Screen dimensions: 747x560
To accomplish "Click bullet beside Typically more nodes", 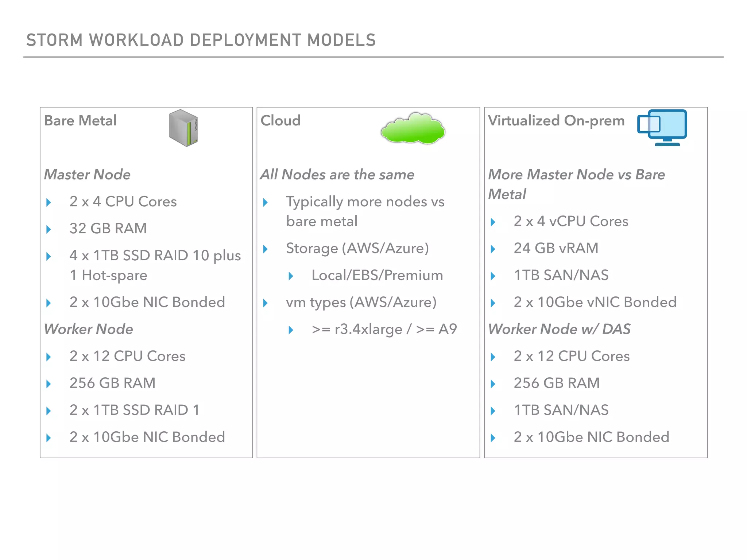I will coord(265,202).
